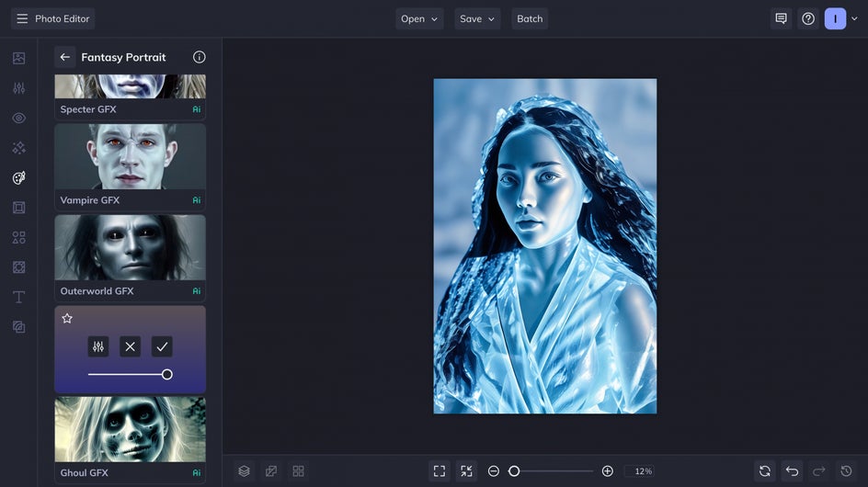The width and height of the screenshot is (868, 487).
Task: Zoom out with the minus icon
Action: click(494, 471)
